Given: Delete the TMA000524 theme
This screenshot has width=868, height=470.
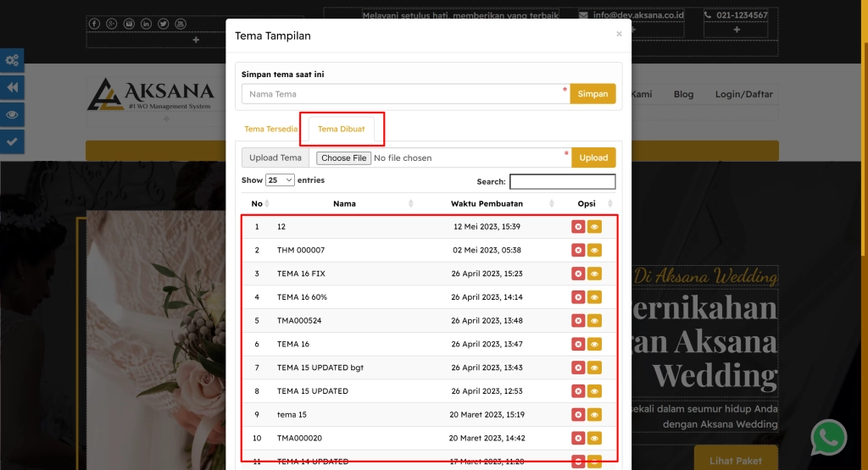Looking at the screenshot, I should (578, 321).
